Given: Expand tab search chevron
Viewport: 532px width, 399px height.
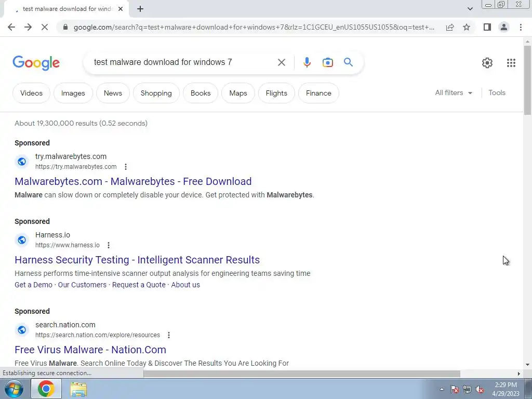Looking at the screenshot, I should (470, 9).
